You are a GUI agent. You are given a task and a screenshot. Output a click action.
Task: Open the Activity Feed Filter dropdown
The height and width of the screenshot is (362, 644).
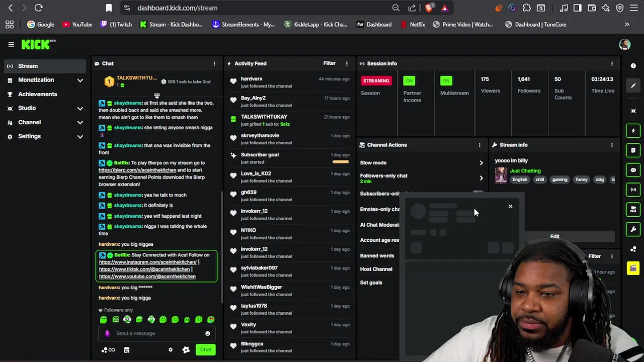[x=329, y=63]
